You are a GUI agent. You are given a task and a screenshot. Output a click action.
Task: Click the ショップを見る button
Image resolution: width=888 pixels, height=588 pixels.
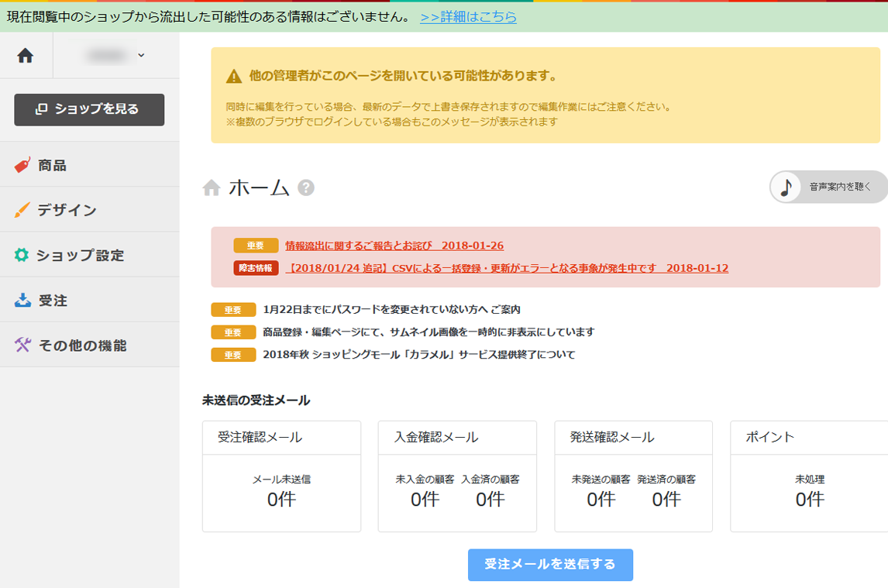pyautogui.click(x=88, y=109)
